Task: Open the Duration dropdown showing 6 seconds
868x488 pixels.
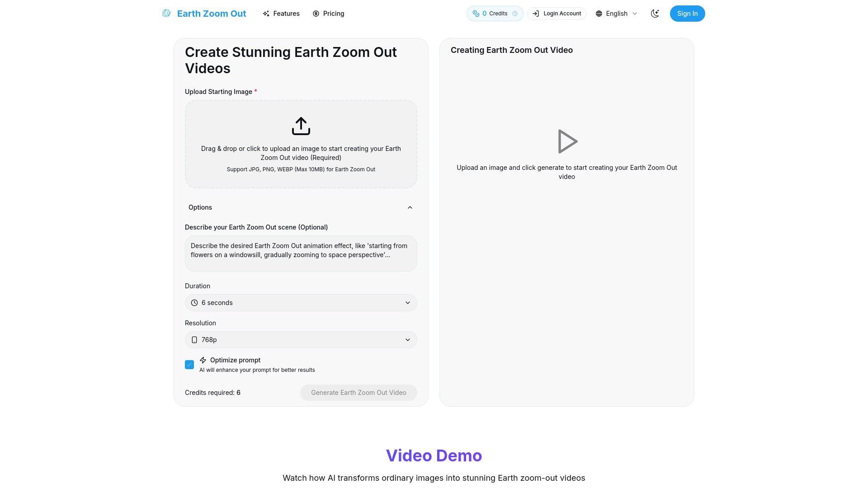Action: click(x=301, y=303)
